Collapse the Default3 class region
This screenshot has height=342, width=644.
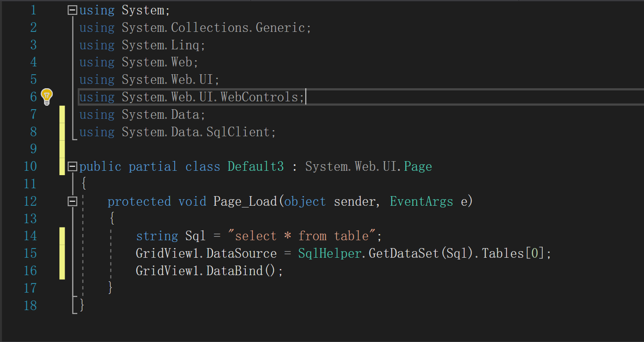[x=72, y=166]
